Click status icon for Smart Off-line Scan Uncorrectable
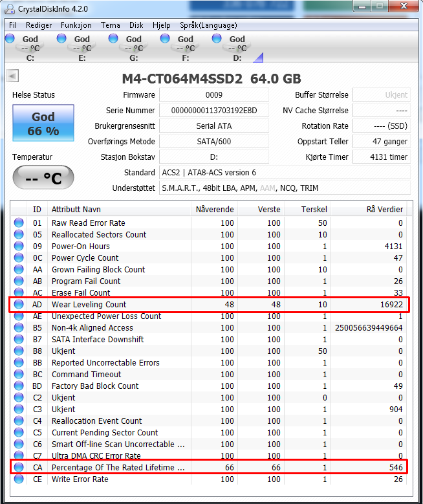Screen dimensions: 423x504 point(19,444)
